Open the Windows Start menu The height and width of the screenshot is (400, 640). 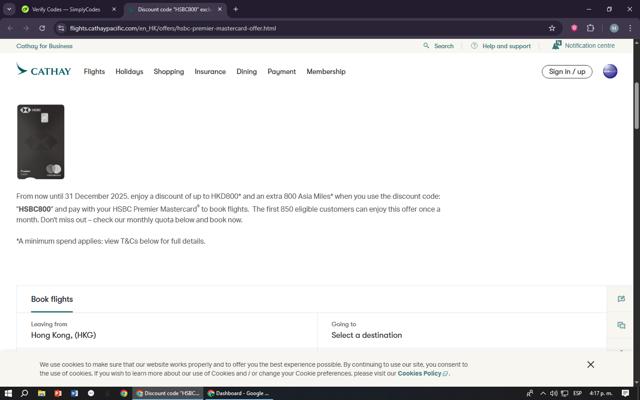[x=8, y=393]
